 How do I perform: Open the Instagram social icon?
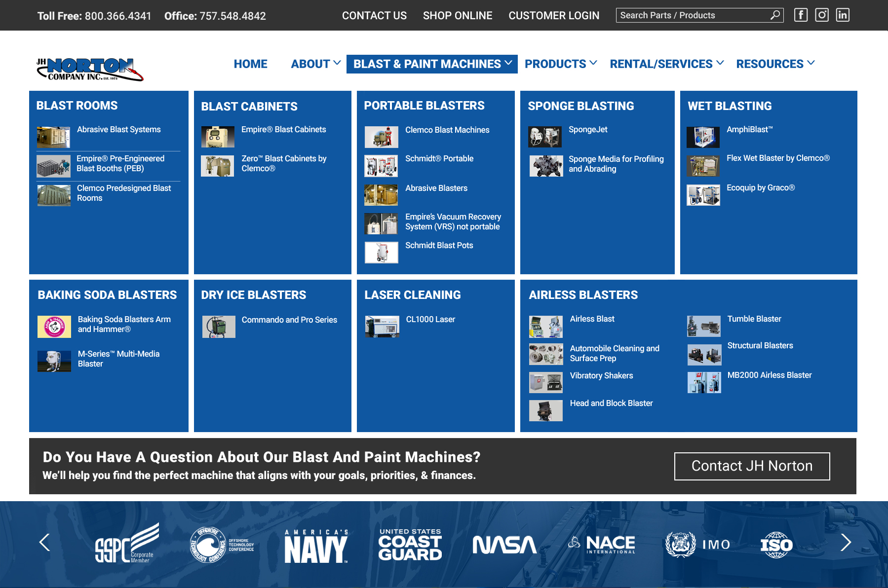[x=821, y=15]
